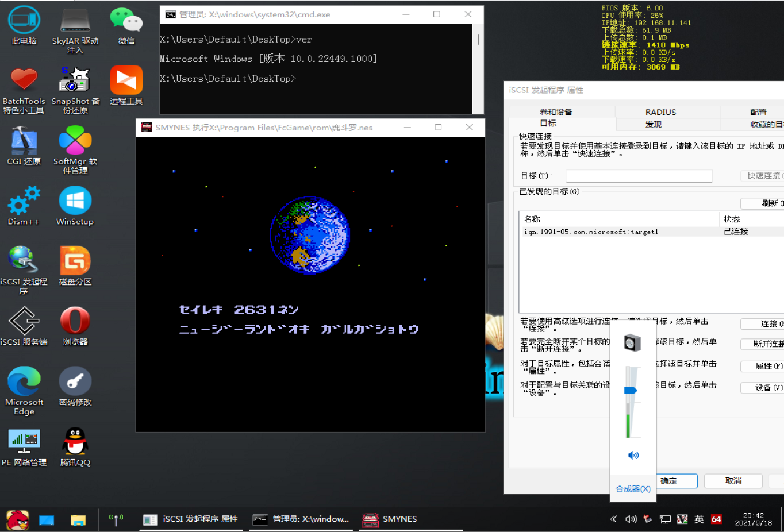Viewport: 784px width, 532px height.
Task: Select iqn.1991-05.com.microsoft:target1 row
Action: click(651, 232)
